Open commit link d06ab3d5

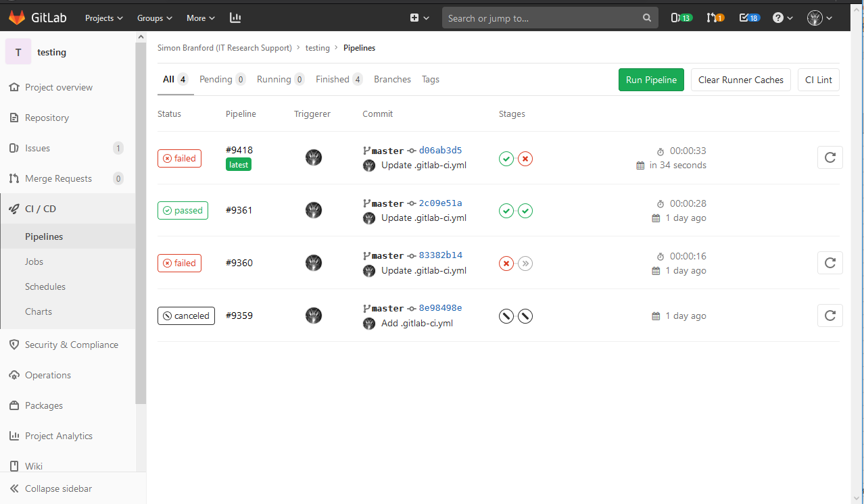(440, 151)
